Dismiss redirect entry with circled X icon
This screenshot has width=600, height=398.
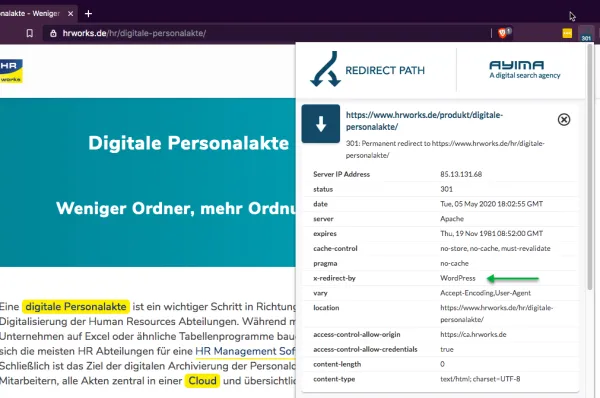click(x=564, y=120)
